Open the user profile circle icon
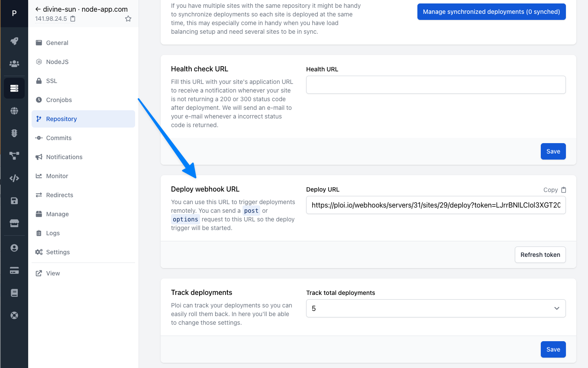Screen dimensions: 588x368 [x=14, y=248]
